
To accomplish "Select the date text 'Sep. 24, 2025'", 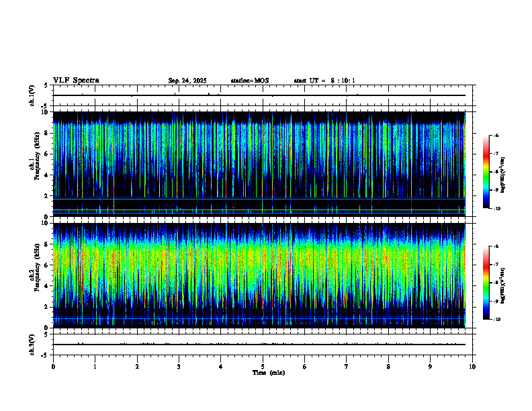I will [x=187, y=81].
